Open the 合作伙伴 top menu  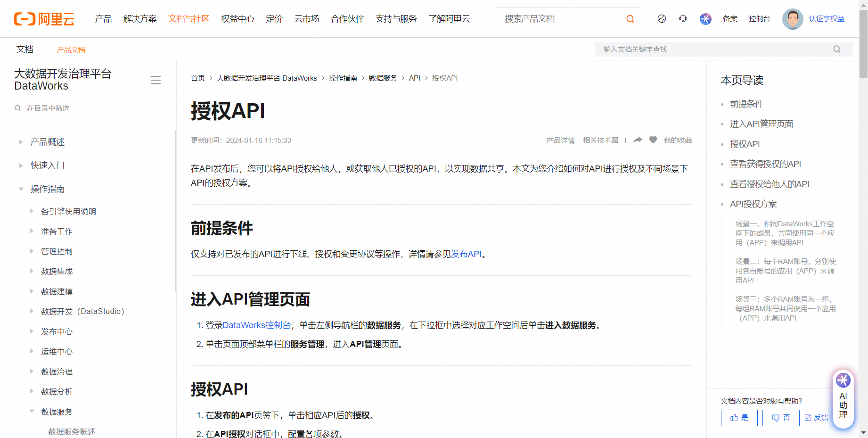click(x=348, y=19)
